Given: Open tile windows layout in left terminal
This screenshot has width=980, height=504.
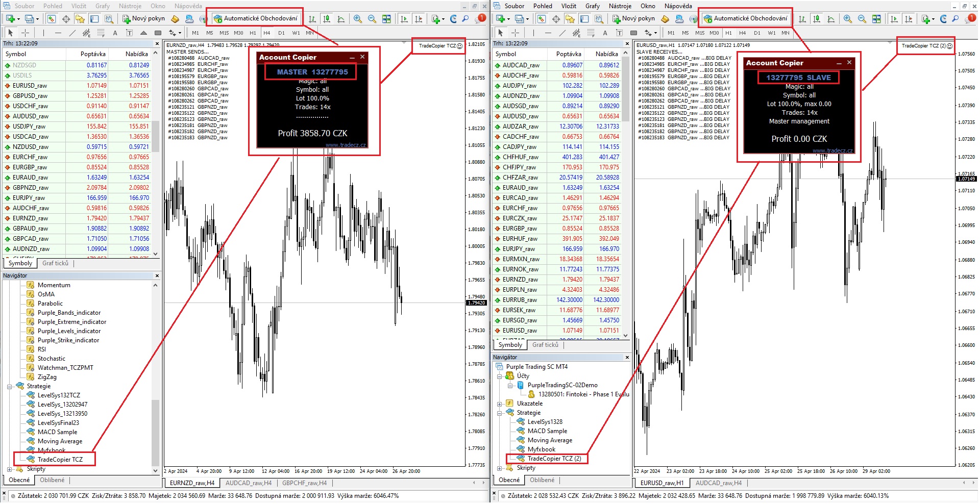Looking at the screenshot, I should (386, 19).
